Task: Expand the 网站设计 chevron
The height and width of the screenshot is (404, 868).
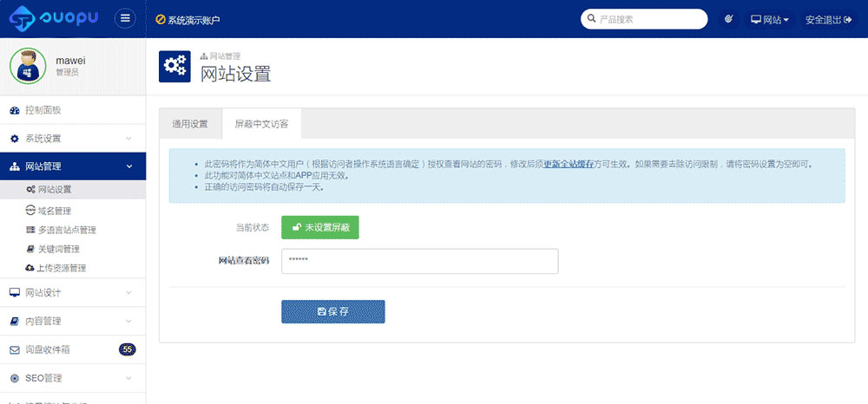Action: click(x=128, y=293)
